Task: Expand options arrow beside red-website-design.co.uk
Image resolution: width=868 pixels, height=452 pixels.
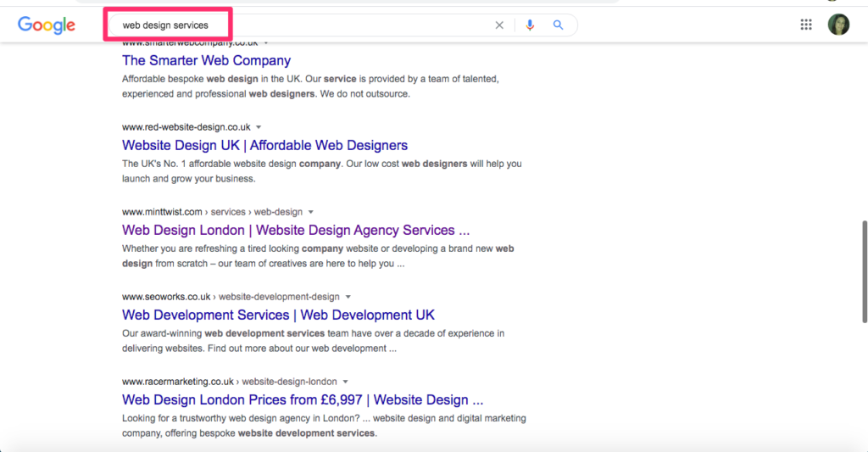Action: [259, 127]
